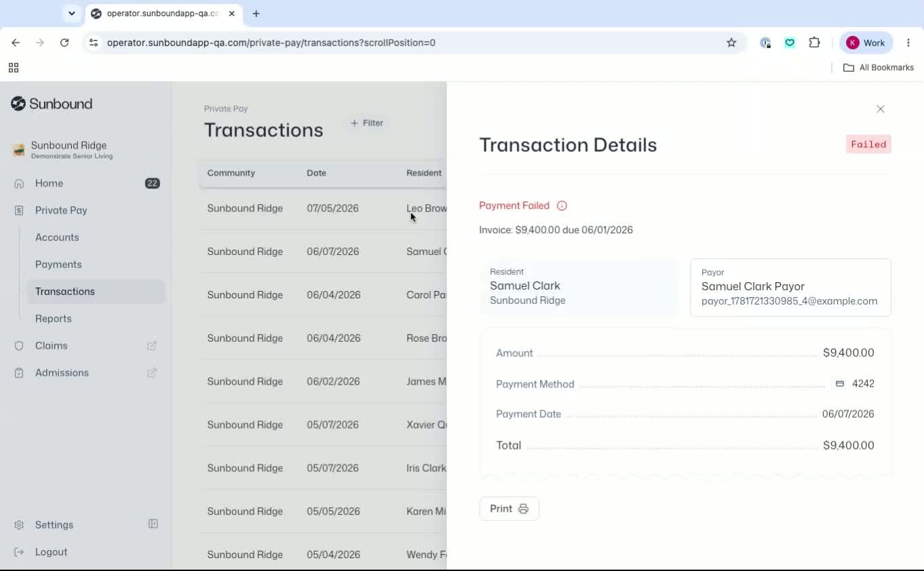Open the Chrome three-dot menu
This screenshot has width=924, height=571.
pyautogui.click(x=908, y=43)
